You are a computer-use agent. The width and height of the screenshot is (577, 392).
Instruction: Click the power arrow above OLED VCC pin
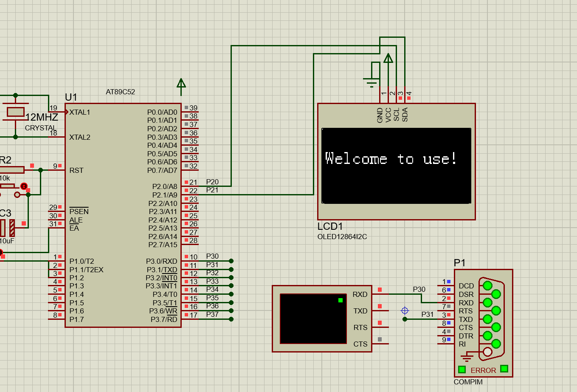pos(388,58)
